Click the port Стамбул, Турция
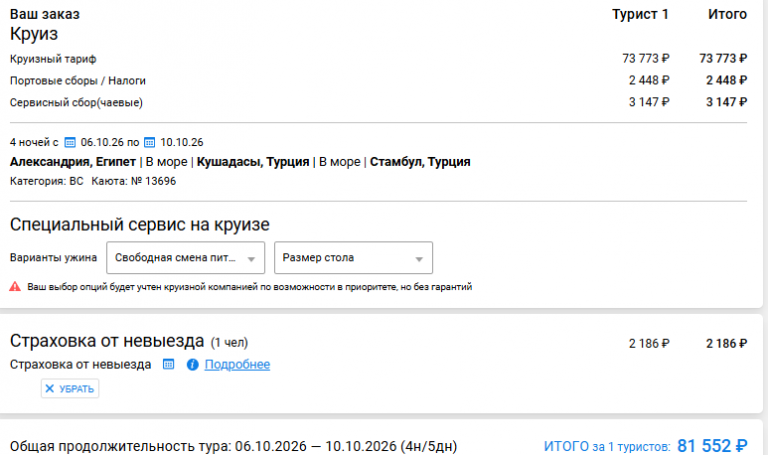 420,162
